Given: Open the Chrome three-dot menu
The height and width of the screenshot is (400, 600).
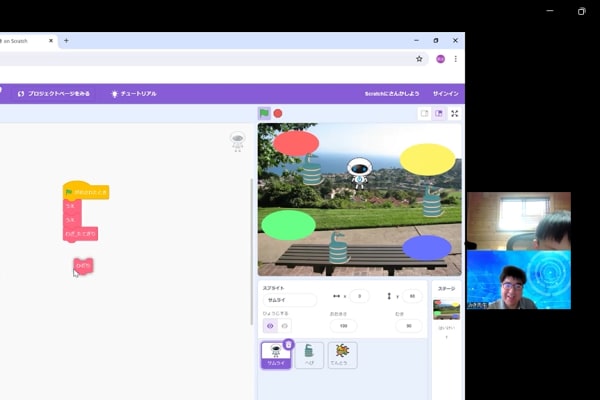Looking at the screenshot, I should click(x=456, y=59).
